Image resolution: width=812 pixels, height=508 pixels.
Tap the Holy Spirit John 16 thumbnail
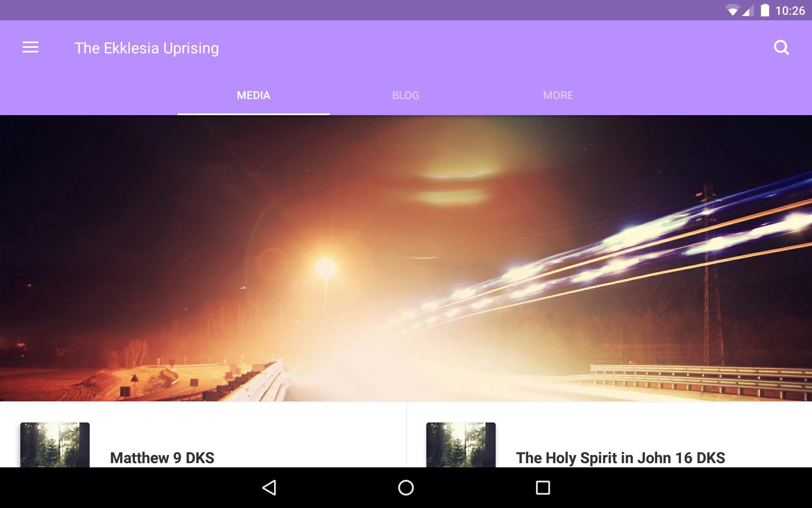coord(461,444)
